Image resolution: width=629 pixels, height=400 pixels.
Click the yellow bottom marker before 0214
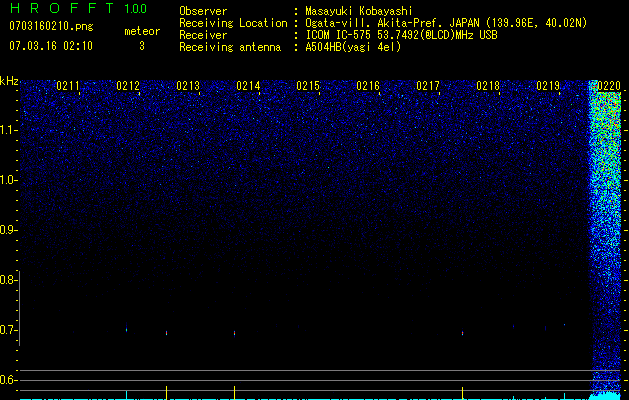click(235, 393)
